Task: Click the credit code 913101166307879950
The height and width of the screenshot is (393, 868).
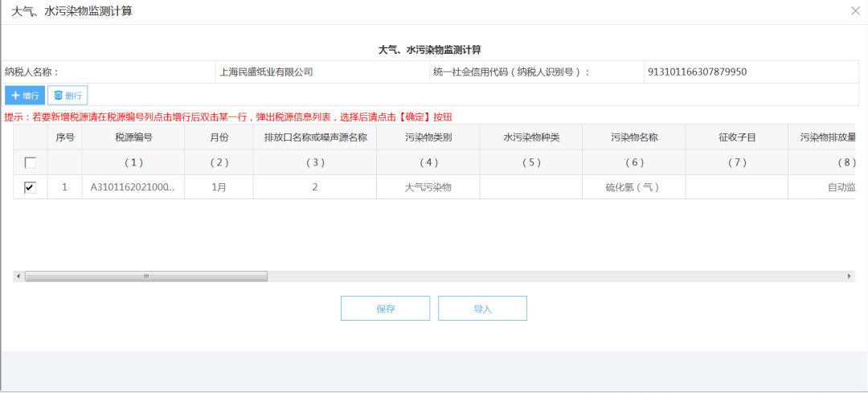Action: (x=698, y=72)
